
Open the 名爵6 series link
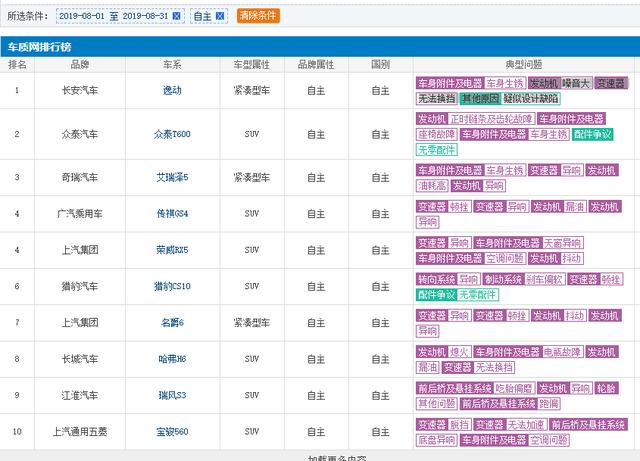pyautogui.click(x=172, y=323)
